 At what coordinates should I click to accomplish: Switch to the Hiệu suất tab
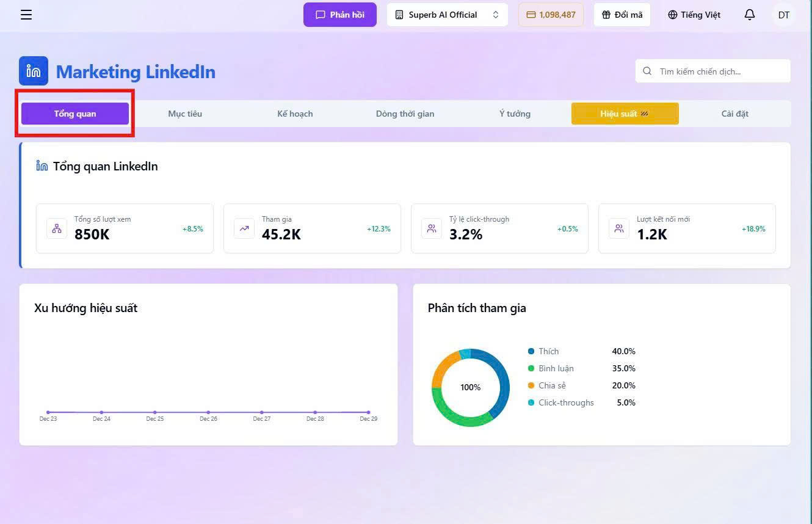coord(625,114)
